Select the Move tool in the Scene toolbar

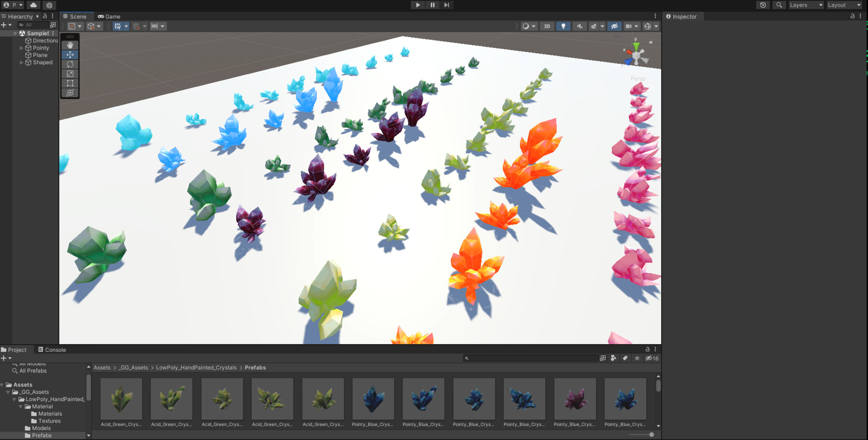click(70, 54)
